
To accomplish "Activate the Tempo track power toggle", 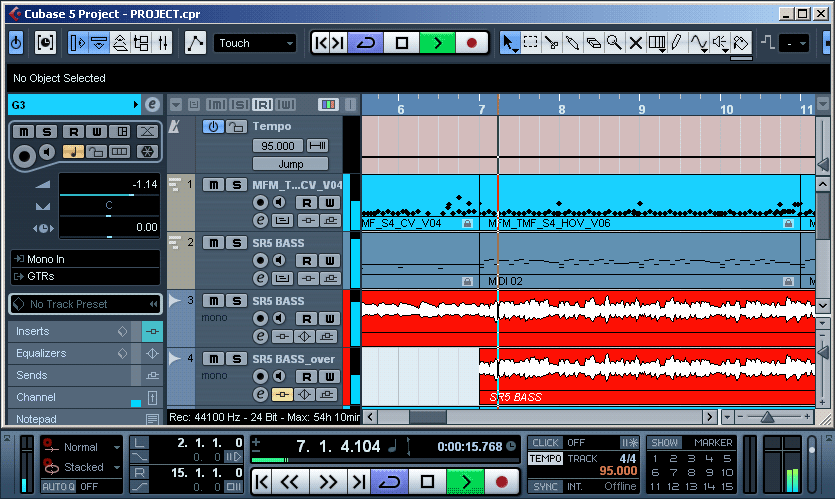I will click(213, 127).
